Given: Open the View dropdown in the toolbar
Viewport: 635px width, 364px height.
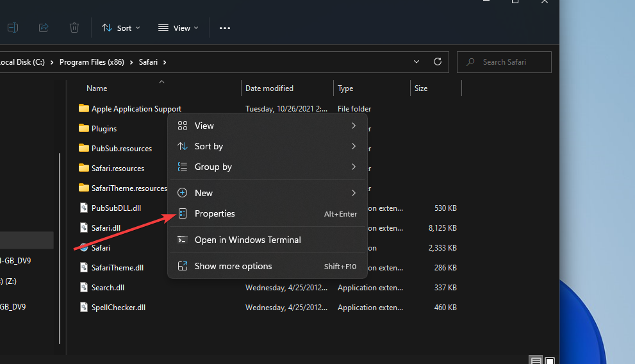Looking at the screenshot, I should (178, 28).
